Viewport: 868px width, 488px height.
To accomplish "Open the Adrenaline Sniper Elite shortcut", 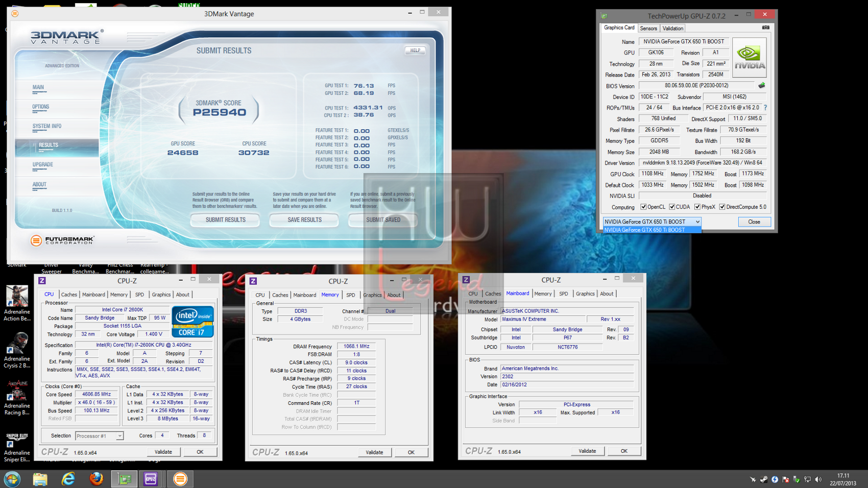I will 17,447.
